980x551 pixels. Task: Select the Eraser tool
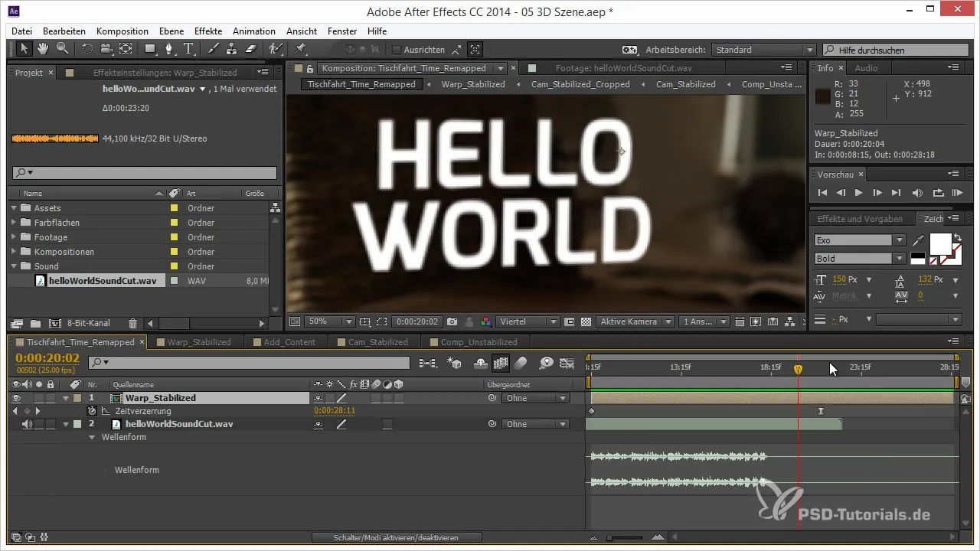click(250, 49)
